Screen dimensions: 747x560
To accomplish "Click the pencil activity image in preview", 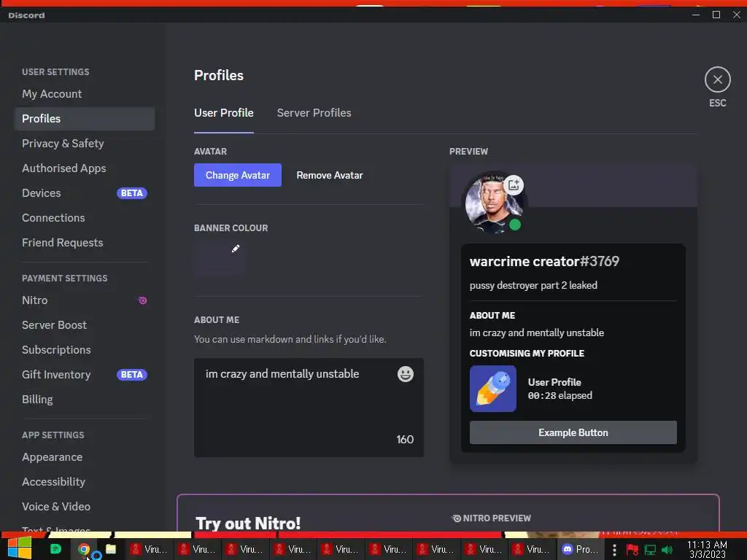I will click(x=492, y=389).
